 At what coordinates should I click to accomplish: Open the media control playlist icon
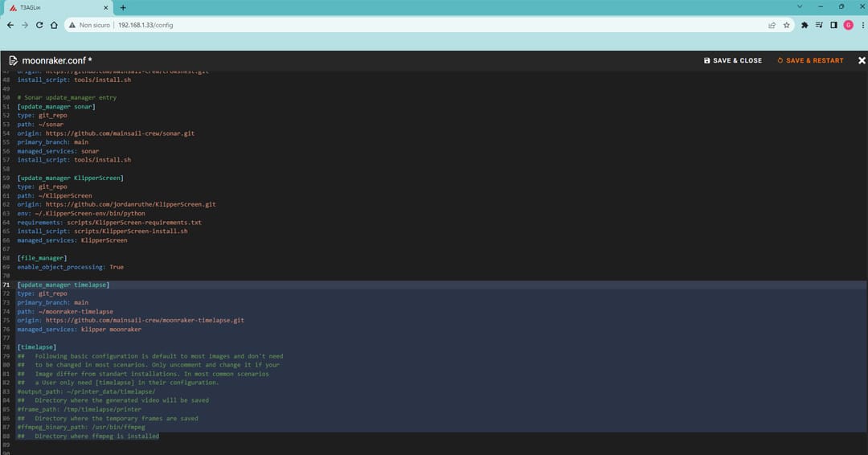[819, 25]
